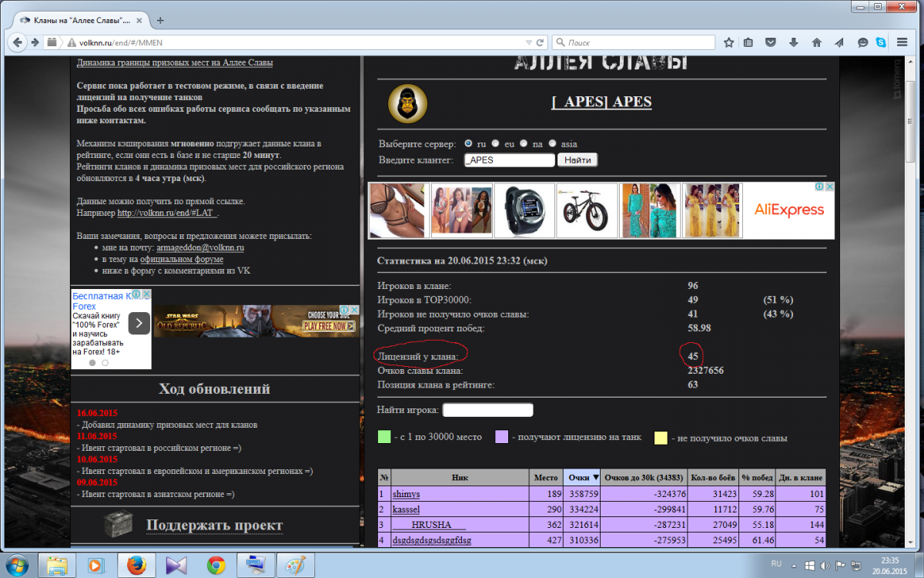924x578 pixels.
Task: Click the APES clan gorilla logo
Action: (407, 104)
